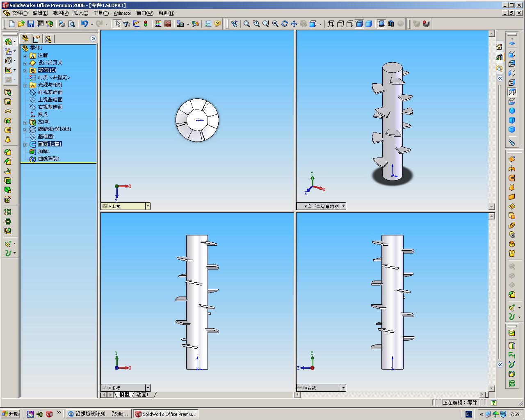Click the Rebuild traffic light icon
The width and height of the screenshot is (525, 420).
tap(145, 24)
